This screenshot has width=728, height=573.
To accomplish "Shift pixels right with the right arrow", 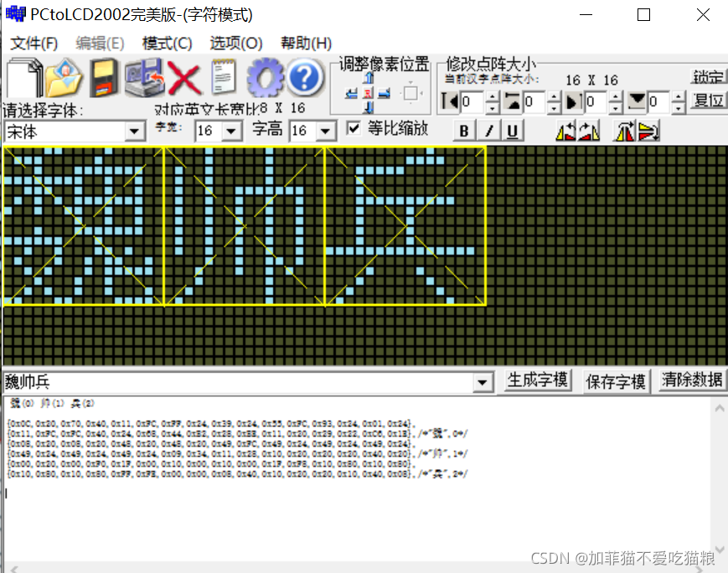I will click(x=384, y=94).
